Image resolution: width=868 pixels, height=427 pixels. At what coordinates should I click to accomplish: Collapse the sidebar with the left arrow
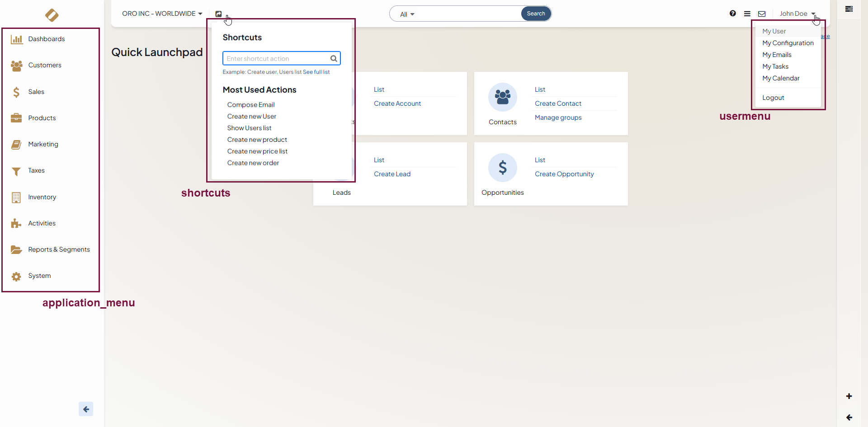click(86, 409)
